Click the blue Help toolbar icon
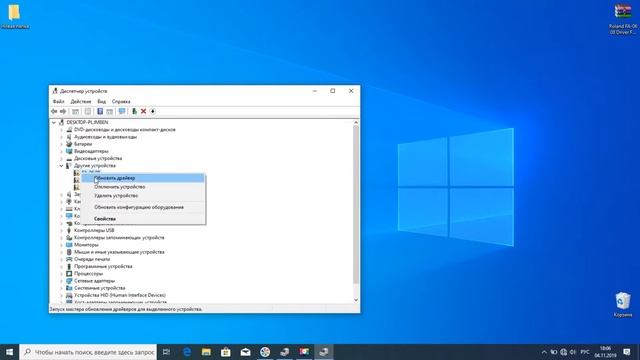This screenshot has width=640, height=360. click(x=100, y=111)
